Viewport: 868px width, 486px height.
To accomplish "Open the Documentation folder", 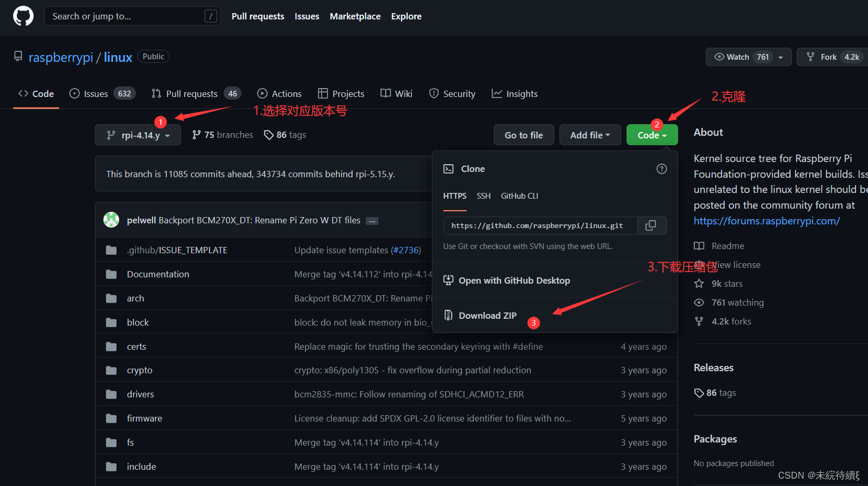I will coord(158,274).
